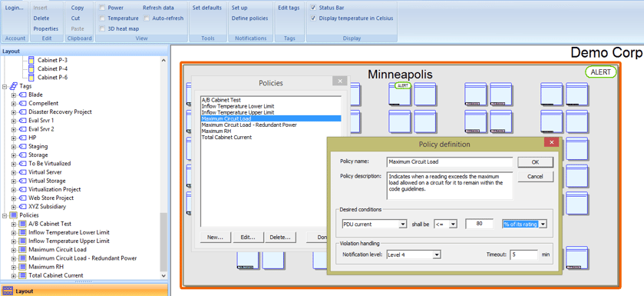Screen dimensions: 644x296
Task: Expand the Eval Srvr 1 tag
Action: click(14, 121)
